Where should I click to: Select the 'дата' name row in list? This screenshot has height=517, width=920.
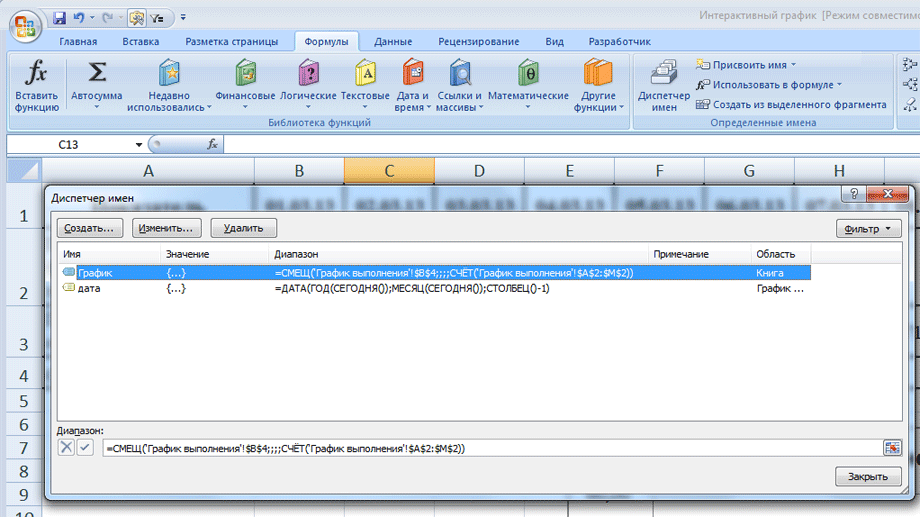click(x=89, y=288)
